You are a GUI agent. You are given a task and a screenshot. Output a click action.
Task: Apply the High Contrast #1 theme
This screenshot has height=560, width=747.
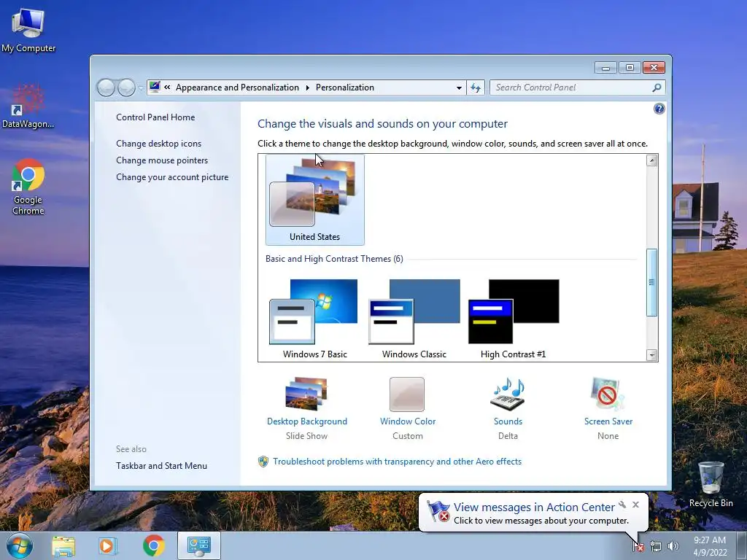point(513,319)
